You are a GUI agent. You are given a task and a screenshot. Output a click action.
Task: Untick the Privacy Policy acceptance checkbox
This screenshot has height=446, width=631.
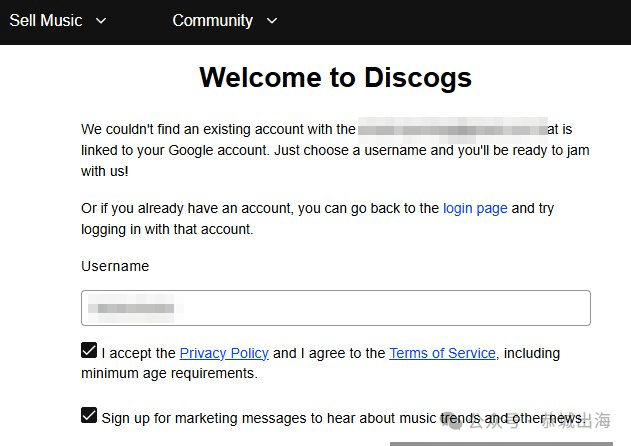89,350
